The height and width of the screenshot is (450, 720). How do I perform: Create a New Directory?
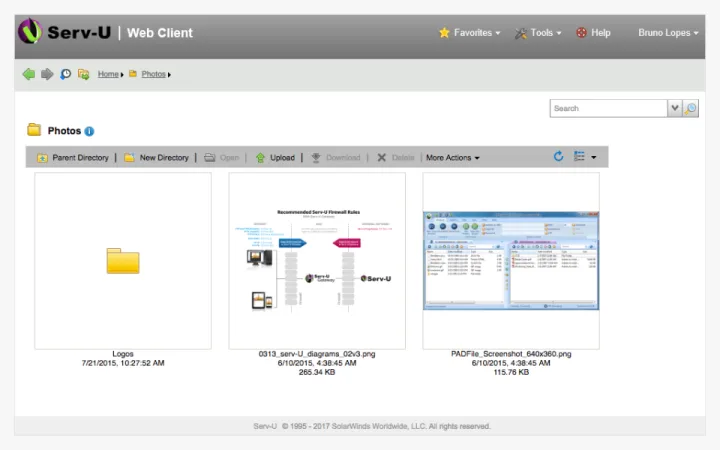tap(156, 158)
